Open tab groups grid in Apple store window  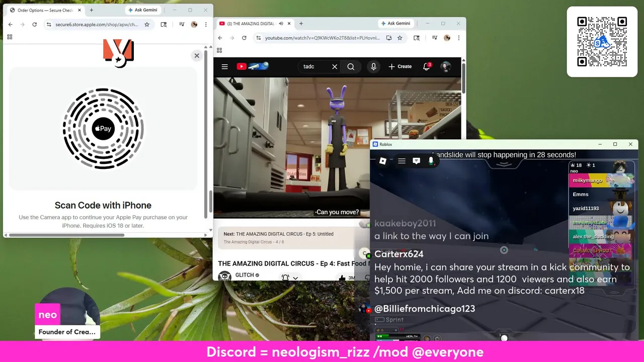10,37
